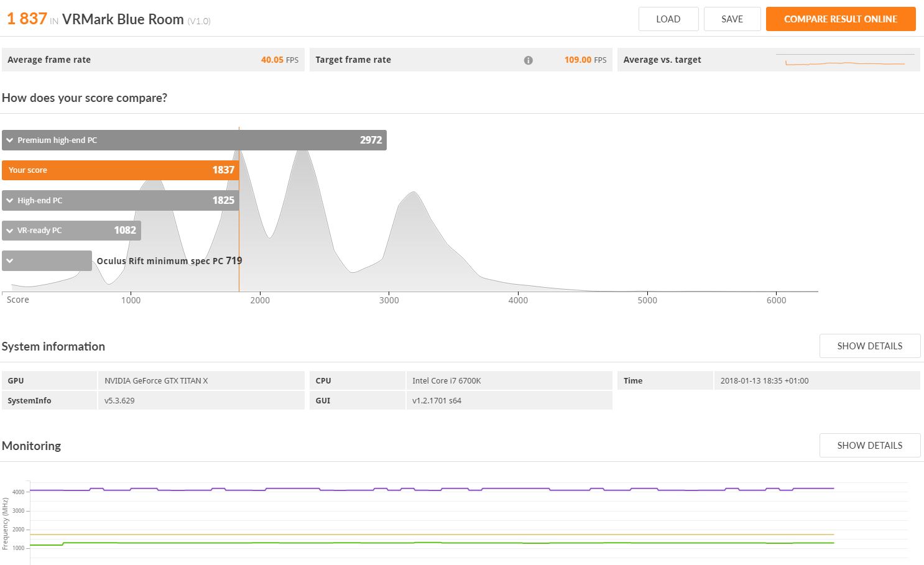The width and height of the screenshot is (924, 565).
Task: Click the 4000 tick on score axis
Action: pyautogui.click(x=518, y=300)
